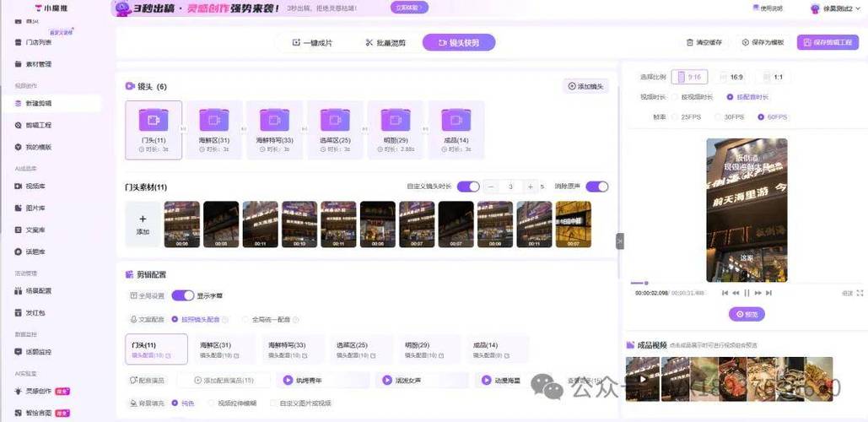
Task: Toggle the 消除原声 switch
Action: (596, 187)
